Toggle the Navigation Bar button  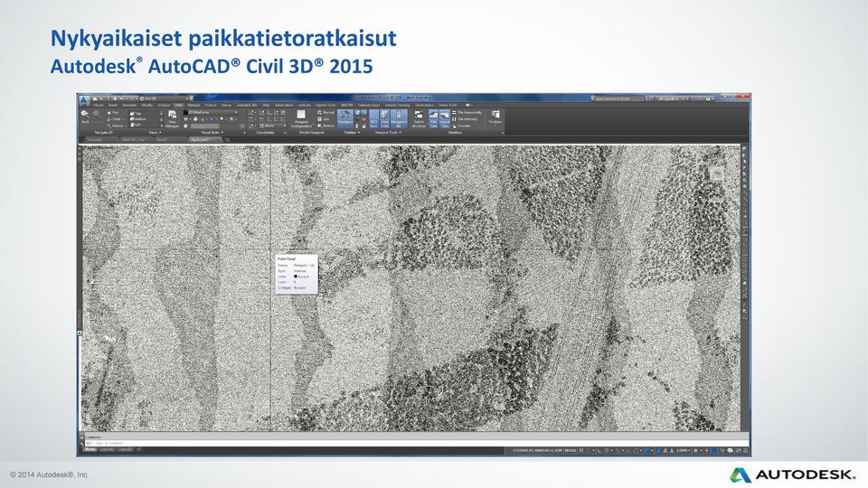pos(399,118)
